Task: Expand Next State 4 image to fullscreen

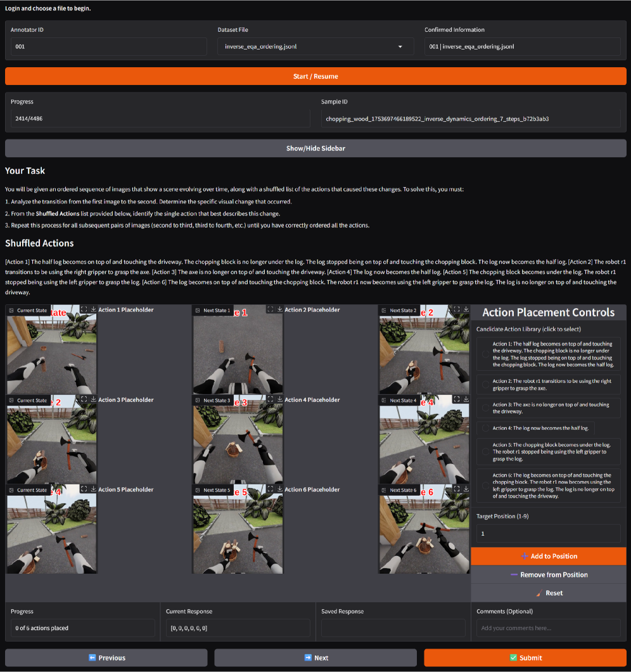Action: click(456, 399)
